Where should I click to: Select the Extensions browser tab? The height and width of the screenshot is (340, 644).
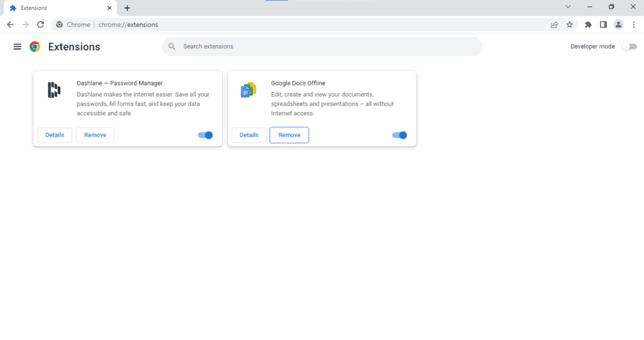coord(61,8)
